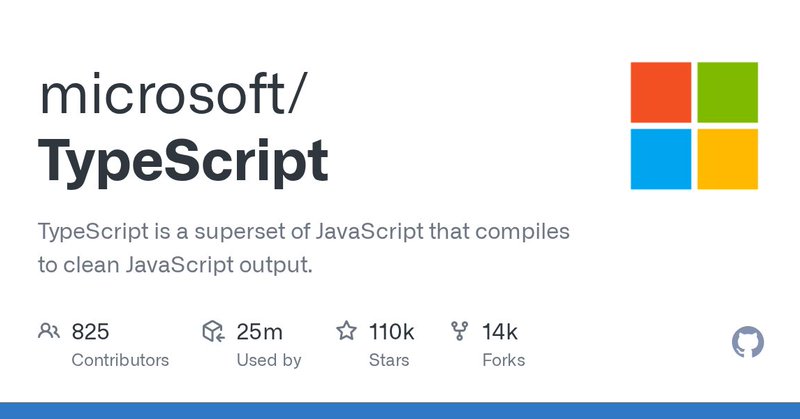Click the 14k forks count
Screen dimensions: 800x419
499,332
